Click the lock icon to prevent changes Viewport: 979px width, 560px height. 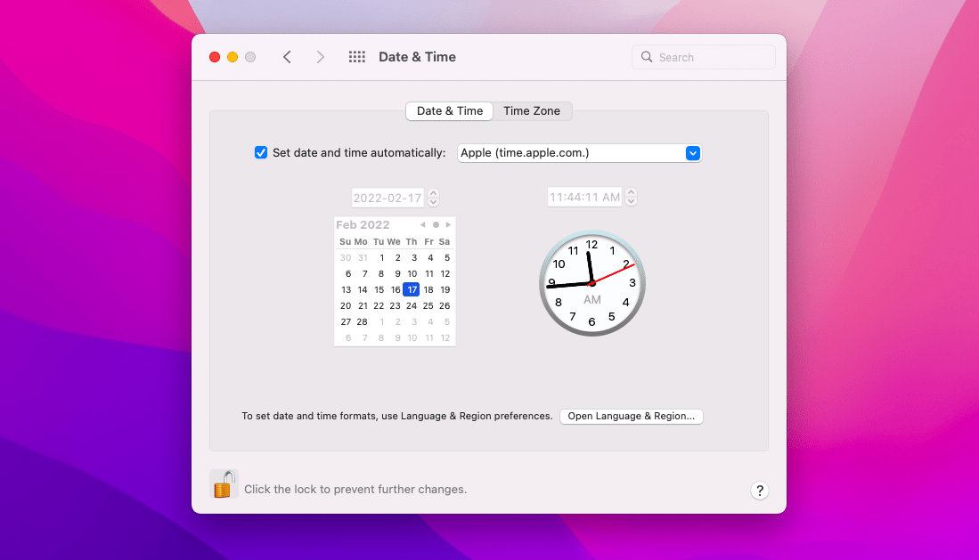coord(224,483)
